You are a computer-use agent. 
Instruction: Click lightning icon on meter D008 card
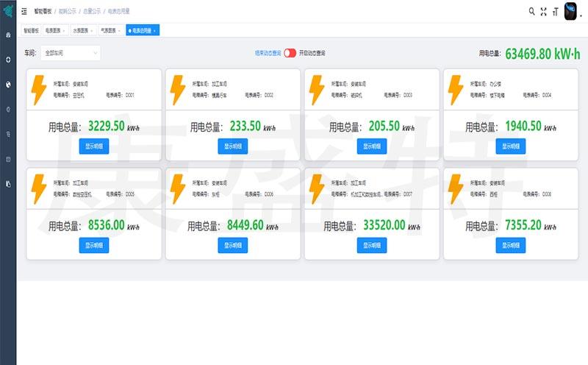pyautogui.click(x=455, y=189)
